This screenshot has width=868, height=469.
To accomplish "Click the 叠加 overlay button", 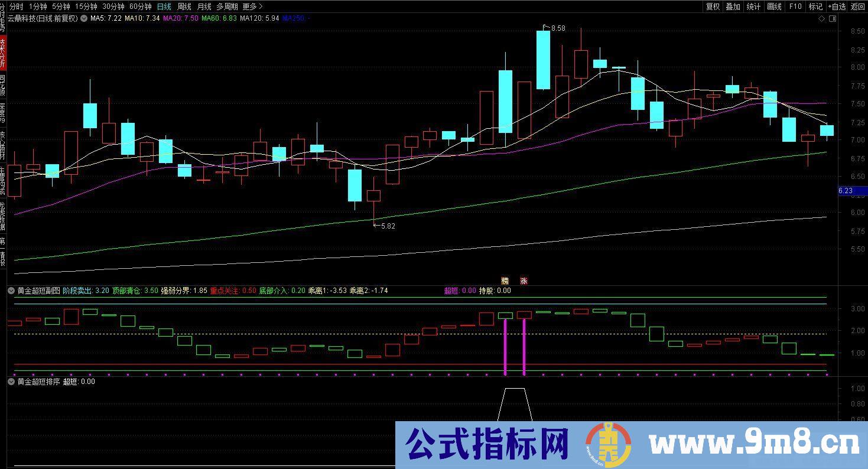I will pos(733,6).
